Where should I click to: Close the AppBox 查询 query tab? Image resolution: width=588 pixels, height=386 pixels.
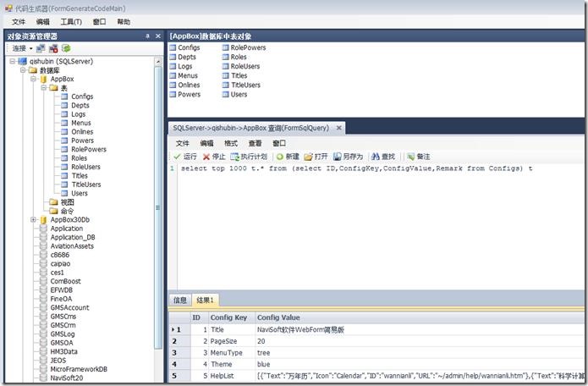(339, 128)
